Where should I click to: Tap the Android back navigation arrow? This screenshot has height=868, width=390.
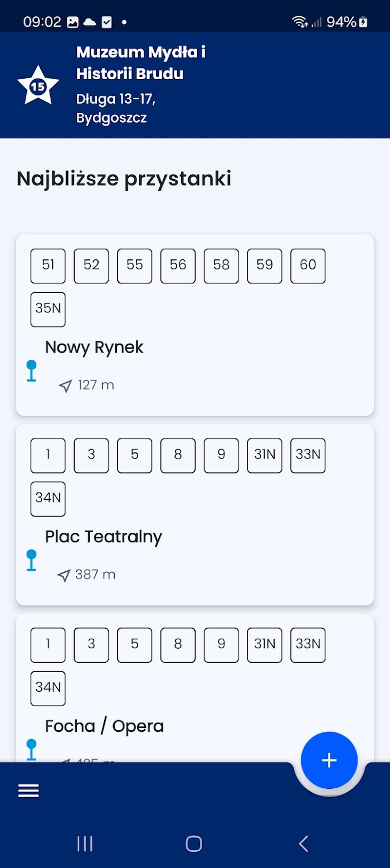tap(303, 843)
